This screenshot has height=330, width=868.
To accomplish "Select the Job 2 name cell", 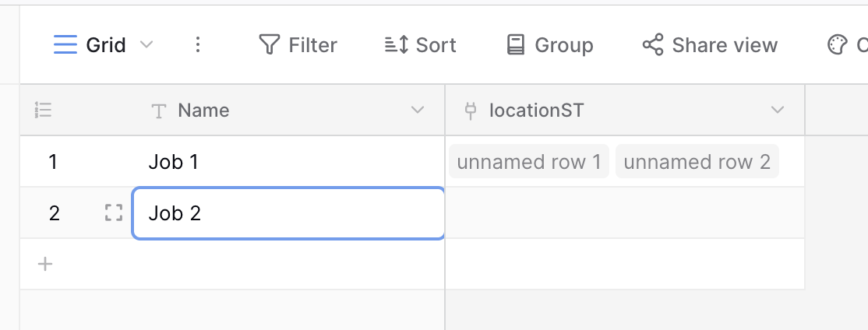I will [288, 212].
